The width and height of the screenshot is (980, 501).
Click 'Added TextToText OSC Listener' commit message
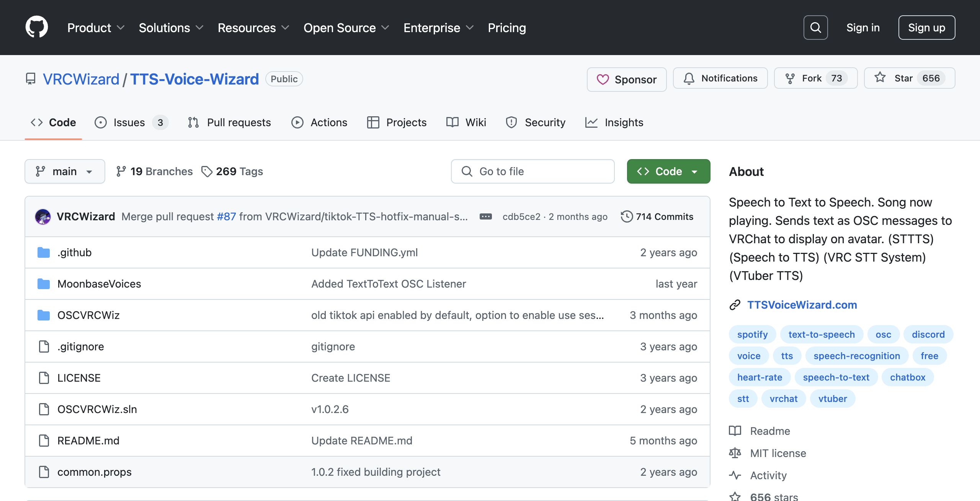click(x=389, y=284)
